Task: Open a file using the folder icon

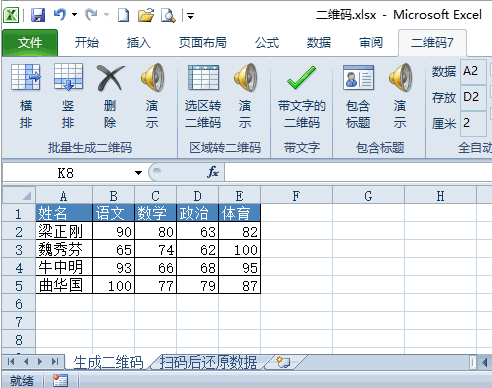Action: 146,15
